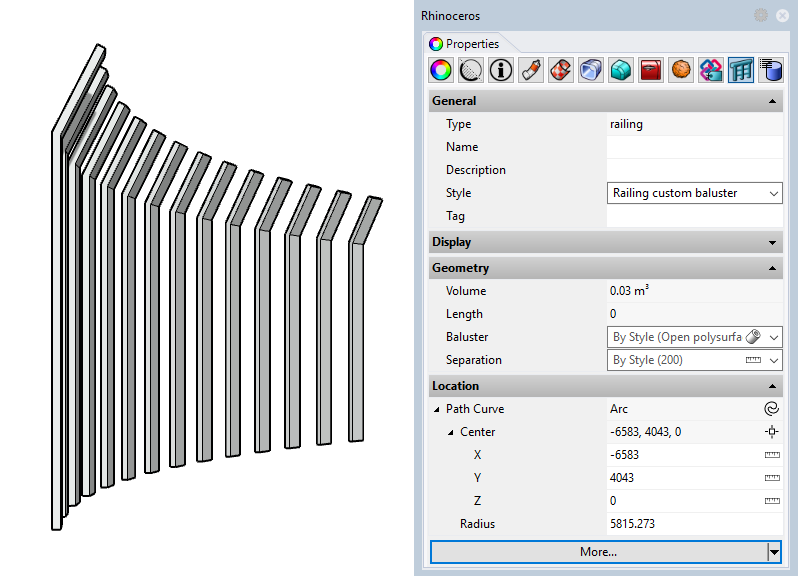The width and height of the screenshot is (798, 576).
Task: Click the ruler icon in Y row
Action: click(x=772, y=478)
